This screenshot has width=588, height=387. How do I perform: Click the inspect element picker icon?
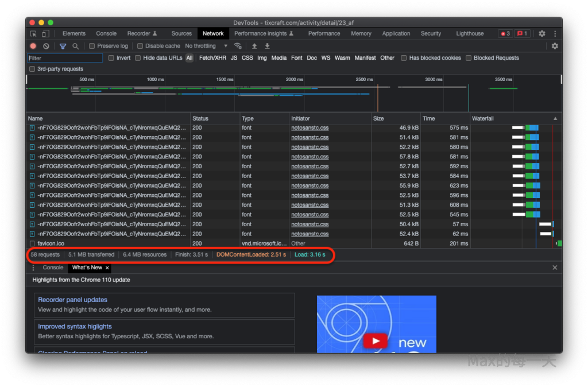click(x=33, y=34)
